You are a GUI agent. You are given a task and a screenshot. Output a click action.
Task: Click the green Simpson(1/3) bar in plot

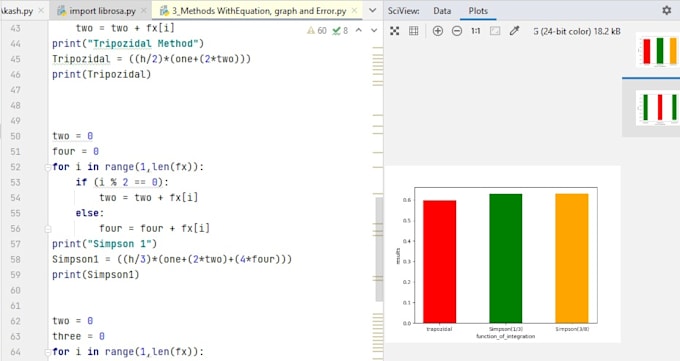[x=506, y=259]
